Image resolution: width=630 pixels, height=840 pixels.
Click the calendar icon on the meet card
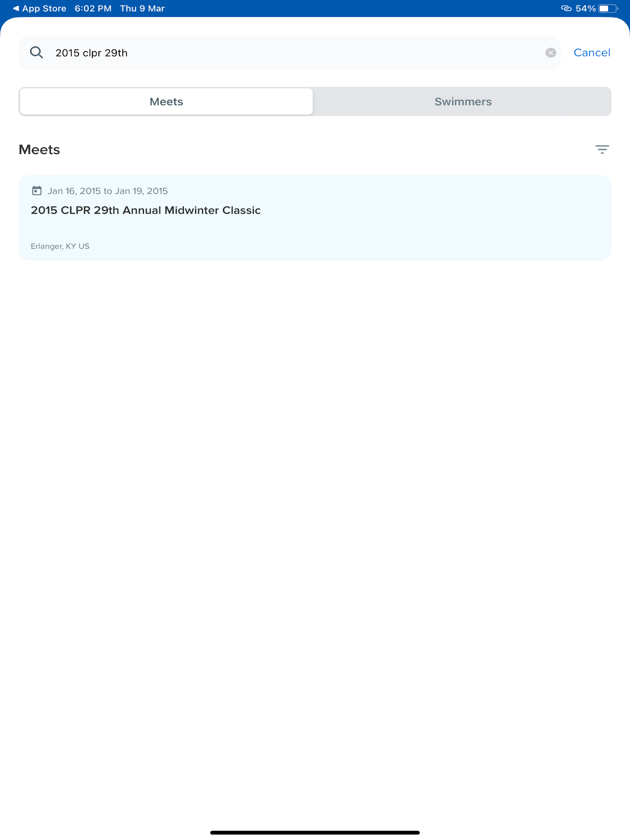(x=37, y=191)
